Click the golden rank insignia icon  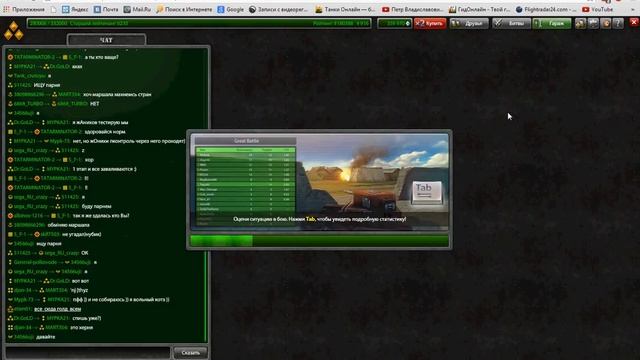(13, 31)
